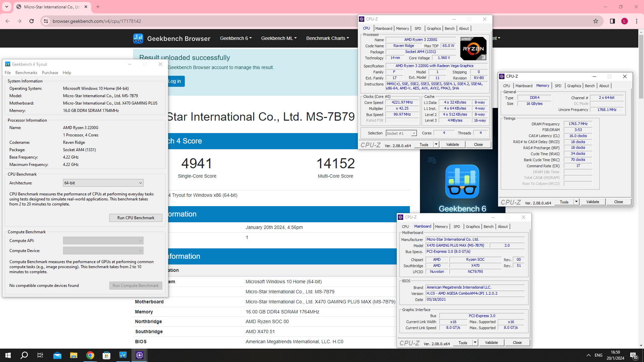Switch to Chrome in the taskbar

click(x=90, y=355)
